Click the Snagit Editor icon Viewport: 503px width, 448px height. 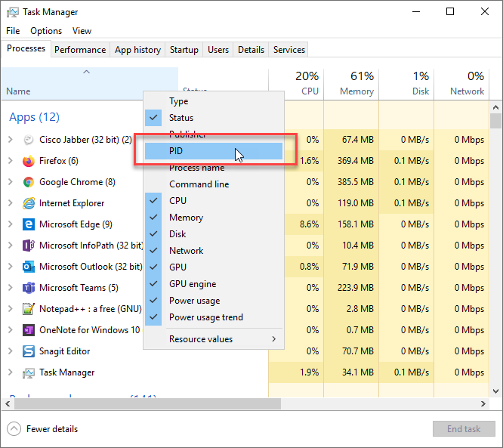tap(29, 351)
